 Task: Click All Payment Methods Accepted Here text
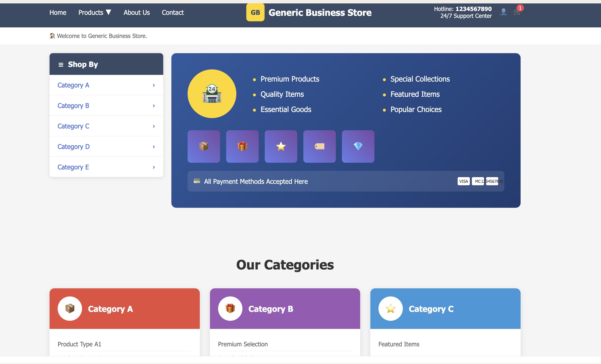pos(256,181)
